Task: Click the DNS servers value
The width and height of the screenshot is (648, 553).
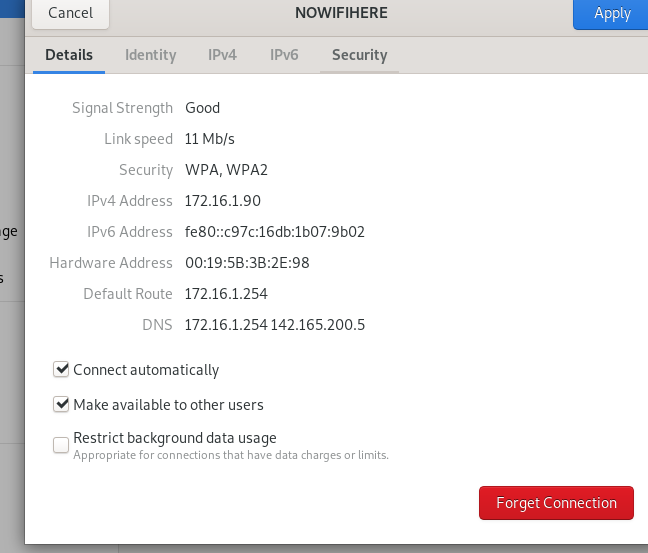Action: pyautogui.click(x=275, y=325)
